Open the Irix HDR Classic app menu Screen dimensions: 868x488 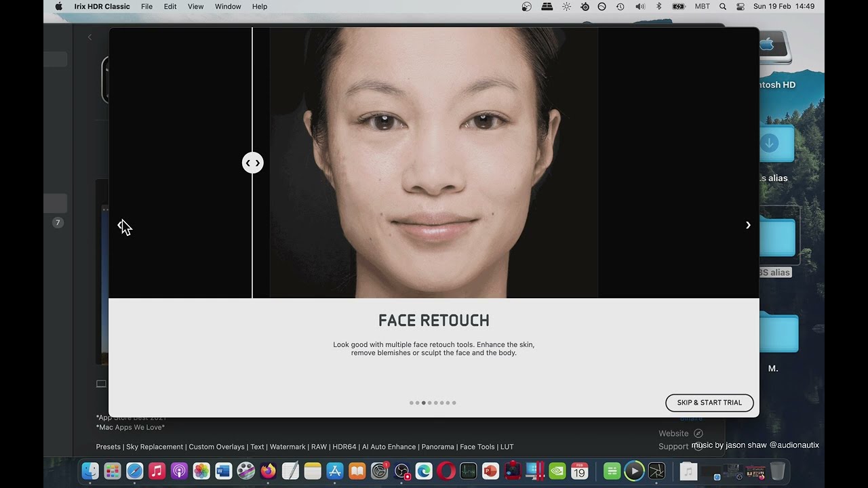[102, 7]
